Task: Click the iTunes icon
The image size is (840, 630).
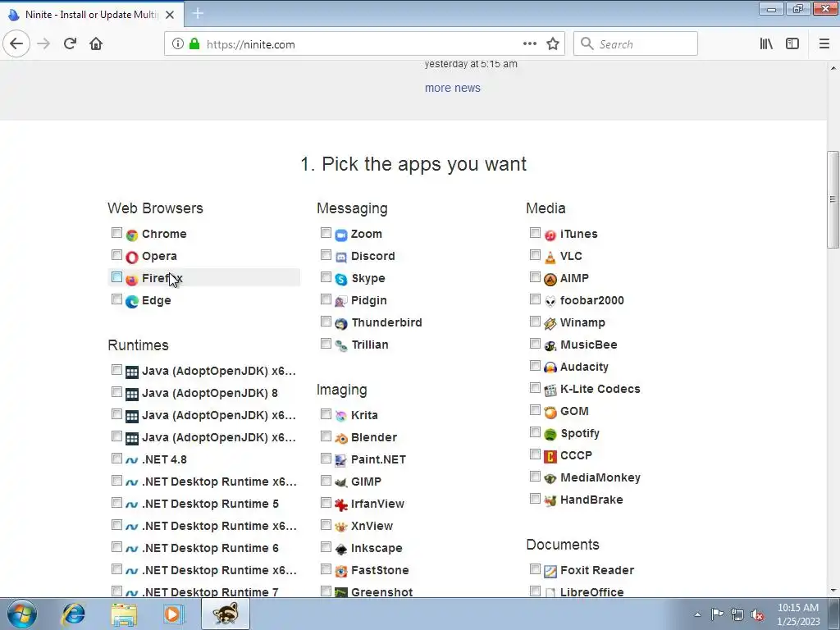Action: point(550,235)
